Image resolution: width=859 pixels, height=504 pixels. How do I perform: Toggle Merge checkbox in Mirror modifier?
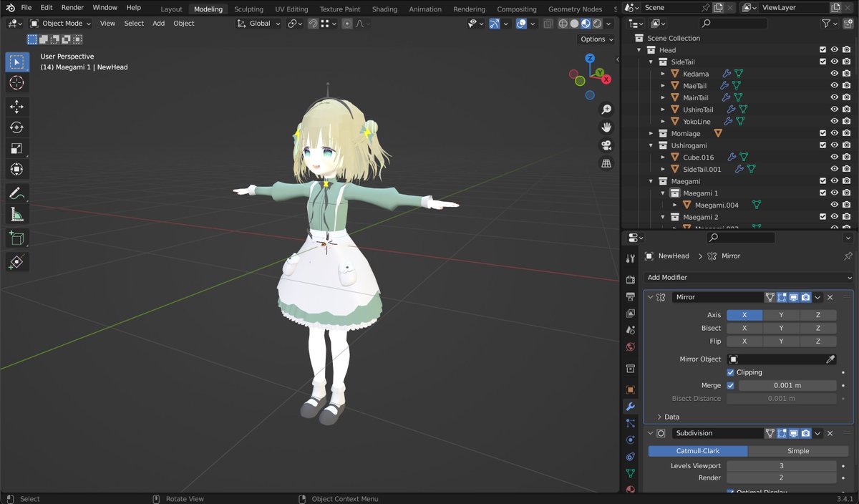[730, 385]
